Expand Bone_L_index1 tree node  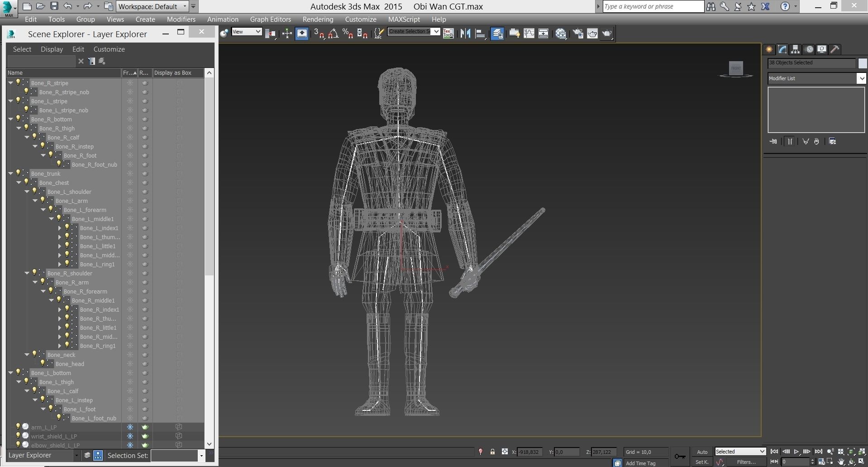click(x=60, y=228)
